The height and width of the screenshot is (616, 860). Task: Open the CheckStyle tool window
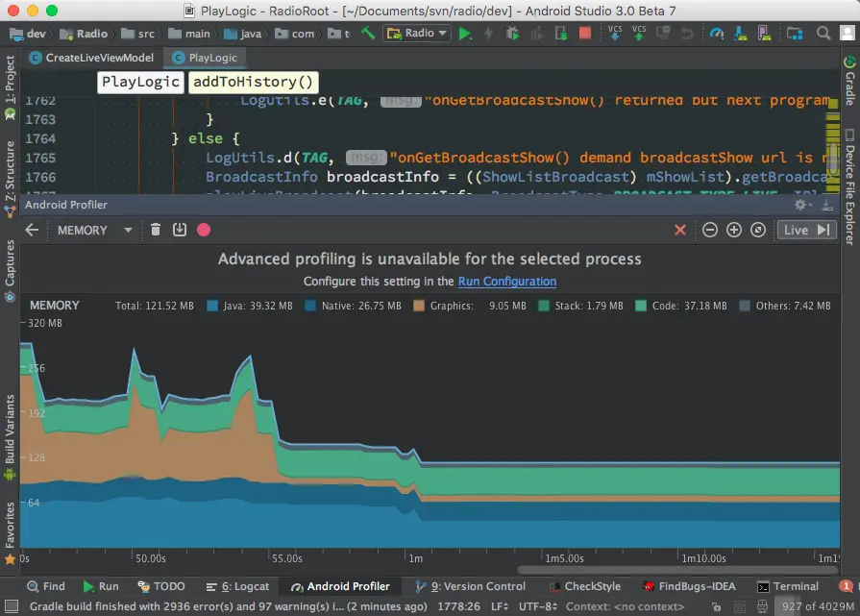point(584,586)
